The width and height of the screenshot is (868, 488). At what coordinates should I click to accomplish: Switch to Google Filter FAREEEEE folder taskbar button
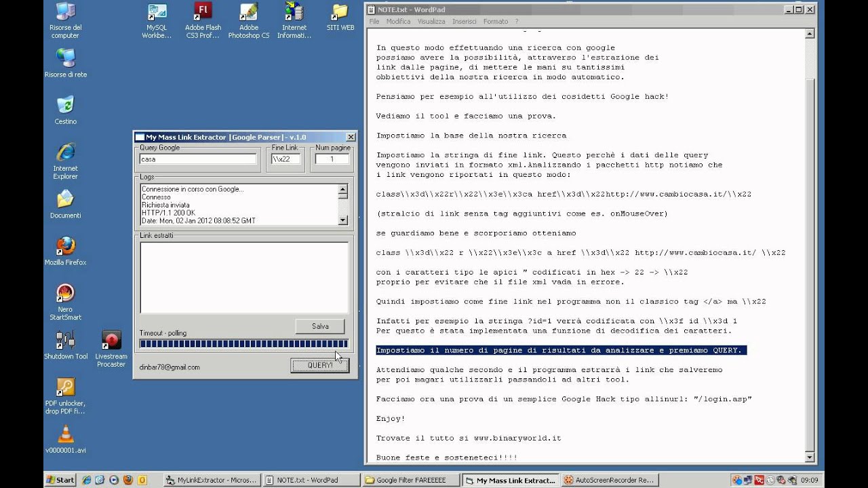pos(410,480)
